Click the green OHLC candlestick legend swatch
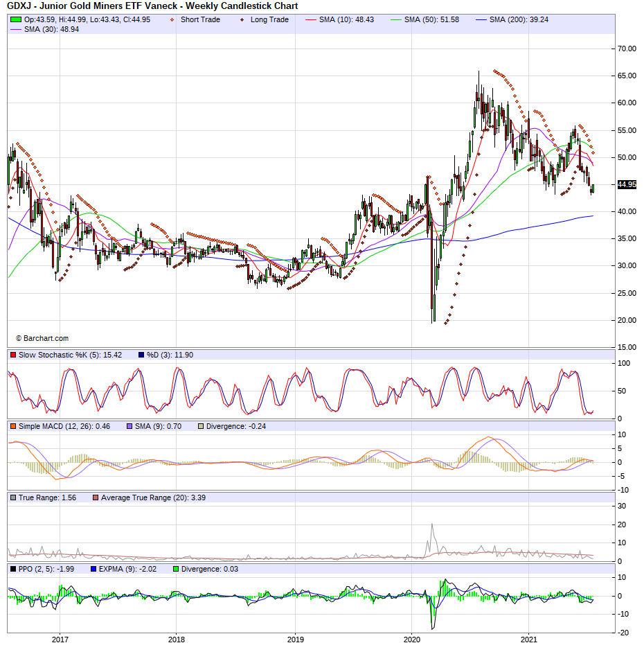644x661 pixels. point(16,20)
